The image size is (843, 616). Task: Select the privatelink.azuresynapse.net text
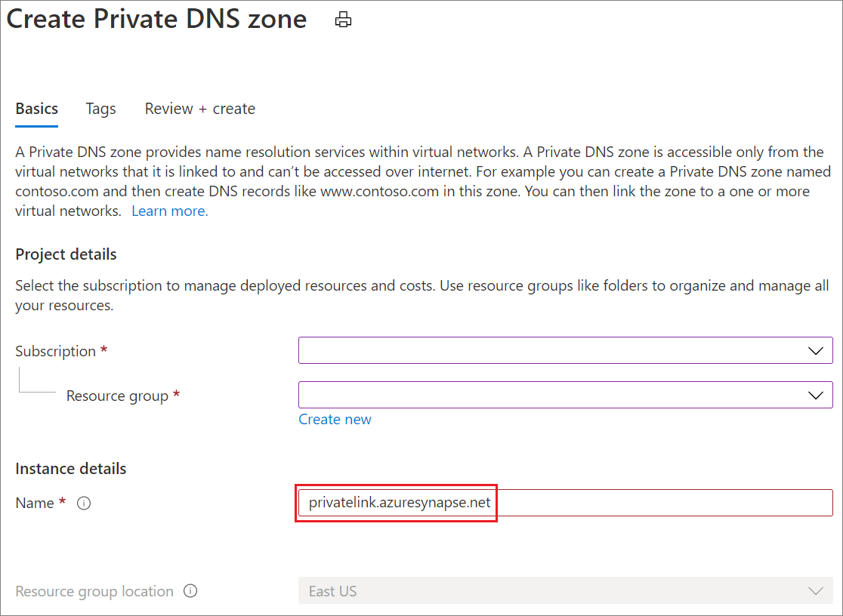(x=397, y=503)
